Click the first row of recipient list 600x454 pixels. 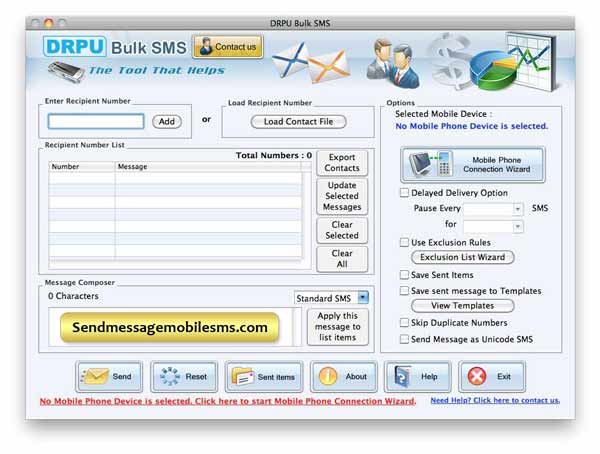pyautogui.click(x=175, y=178)
